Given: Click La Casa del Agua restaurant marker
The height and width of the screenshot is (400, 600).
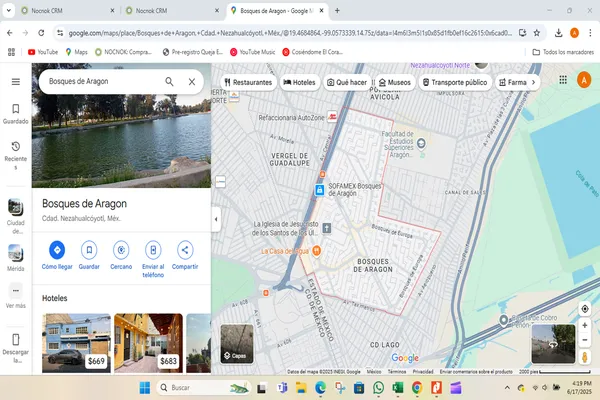Looking at the screenshot, I should click(317, 251).
